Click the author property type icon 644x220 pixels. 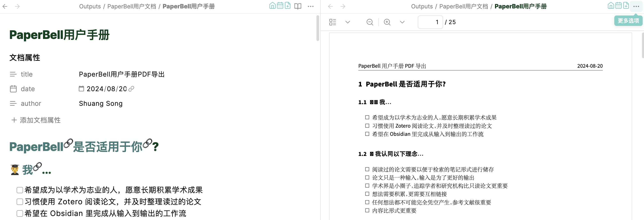click(x=13, y=103)
